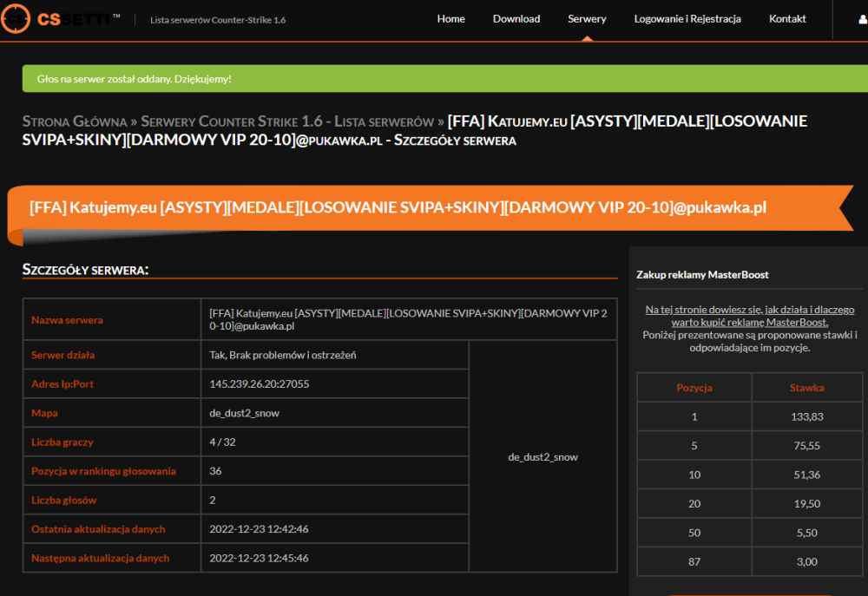The image size is (868, 596).
Task: Click Strona Główna breadcrumb link
Action: tap(75, 121)
